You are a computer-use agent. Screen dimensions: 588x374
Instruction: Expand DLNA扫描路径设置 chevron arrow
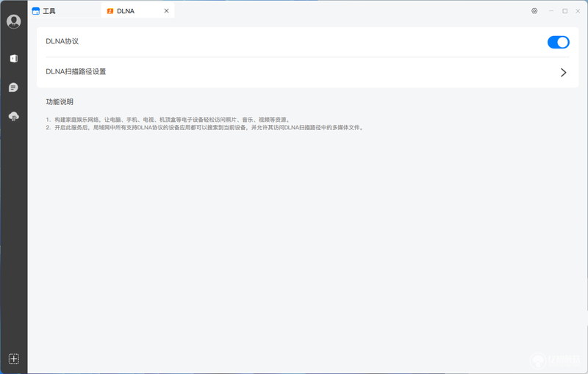tap(563, 72)
